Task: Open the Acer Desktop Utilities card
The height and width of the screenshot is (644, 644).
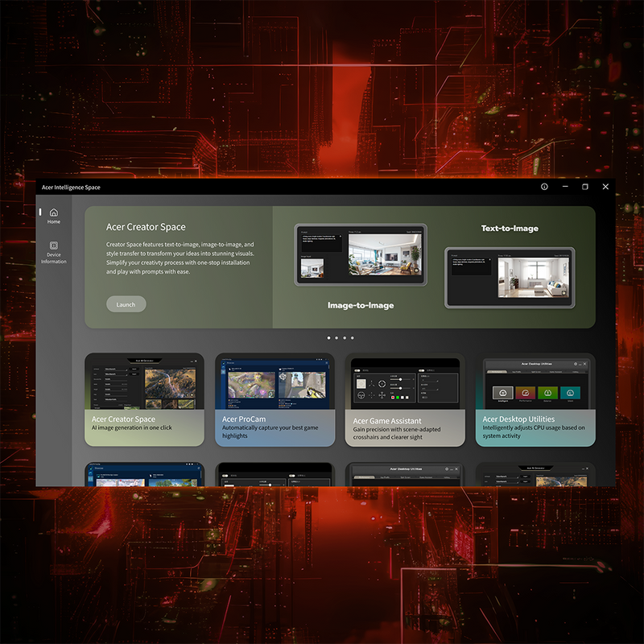Action: click(535, 399)
